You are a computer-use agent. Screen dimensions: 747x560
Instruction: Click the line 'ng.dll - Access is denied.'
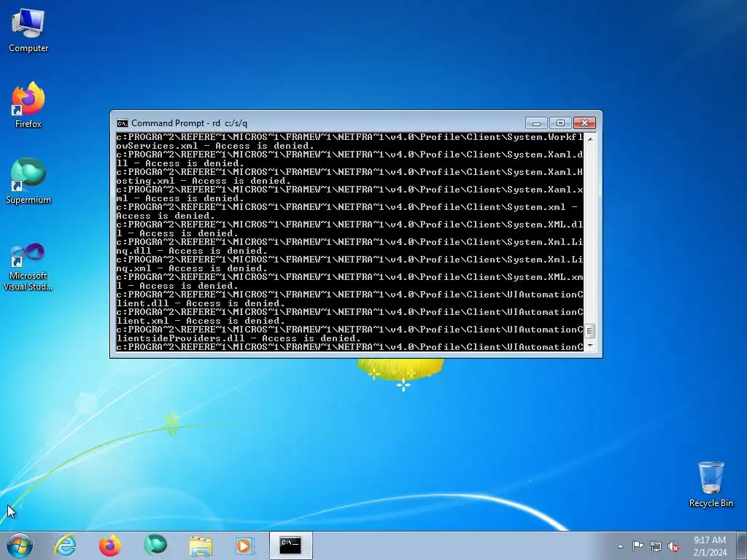coord(192,251)
